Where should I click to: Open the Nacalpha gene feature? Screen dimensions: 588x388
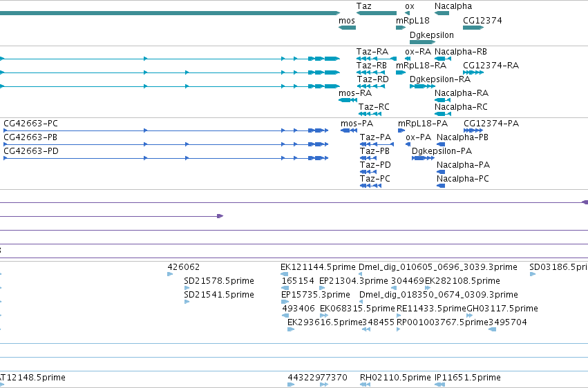[442, 13]
